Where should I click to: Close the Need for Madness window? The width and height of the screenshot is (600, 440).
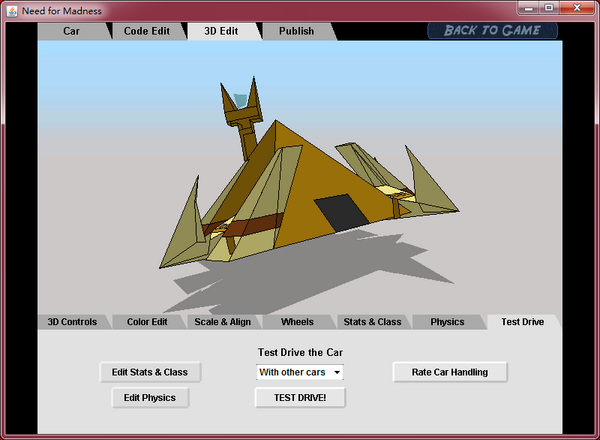coord(577,8)
